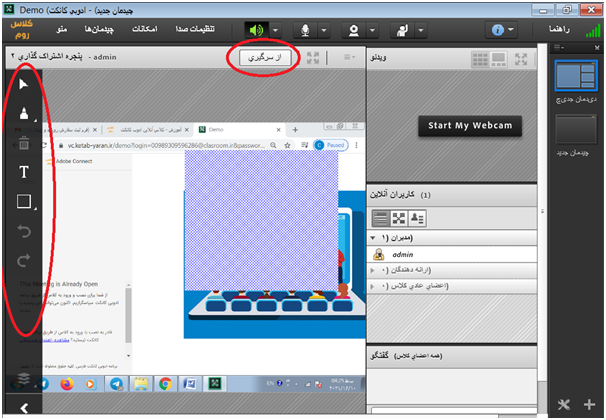Open the منو menu
Image resolution: width=606 pixels, height=420 pixels.
[x=61, y=29]
